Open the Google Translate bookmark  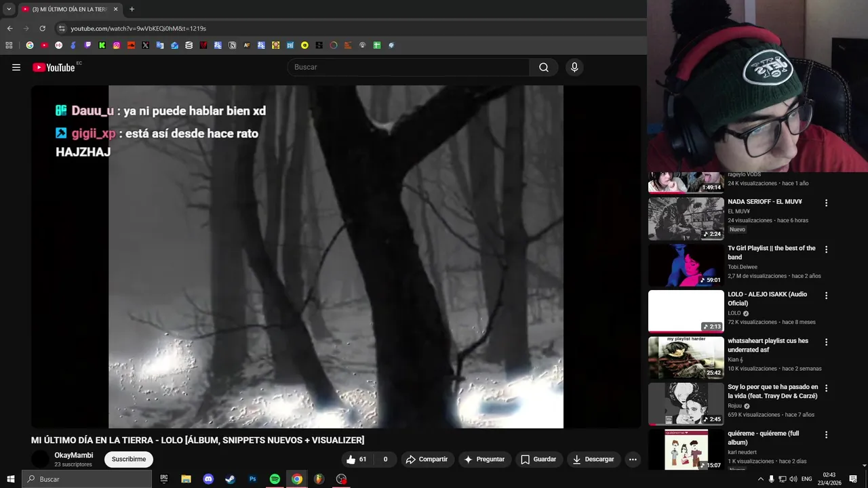pyautogui.click(x=160, y=45)
